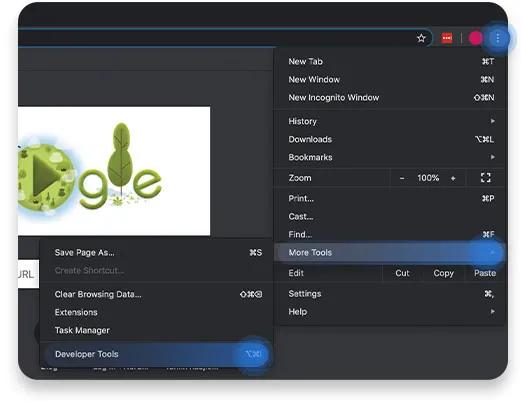Viewport: 521px width, 404px height.
Task: Select Developer Tools in the submenu
Action: tap(157, 354)
